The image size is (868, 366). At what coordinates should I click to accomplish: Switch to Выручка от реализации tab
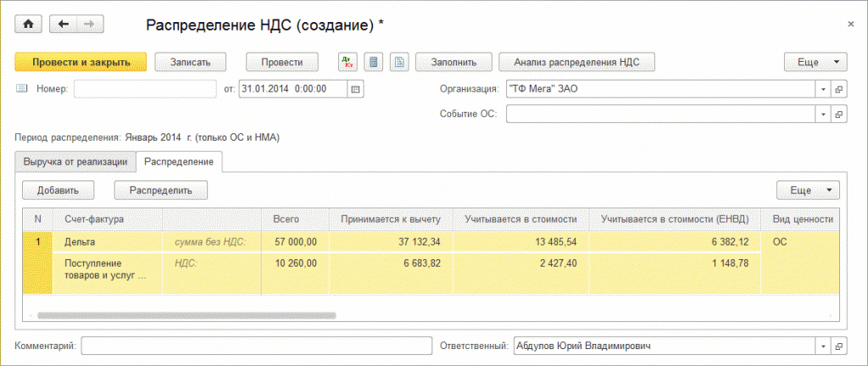75,161
